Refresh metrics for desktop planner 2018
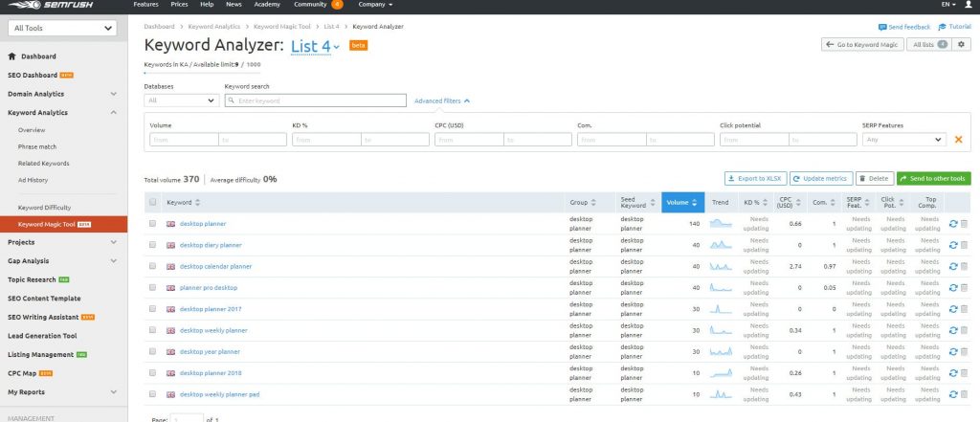Screen dimensions: 980x422 [953, 373]
